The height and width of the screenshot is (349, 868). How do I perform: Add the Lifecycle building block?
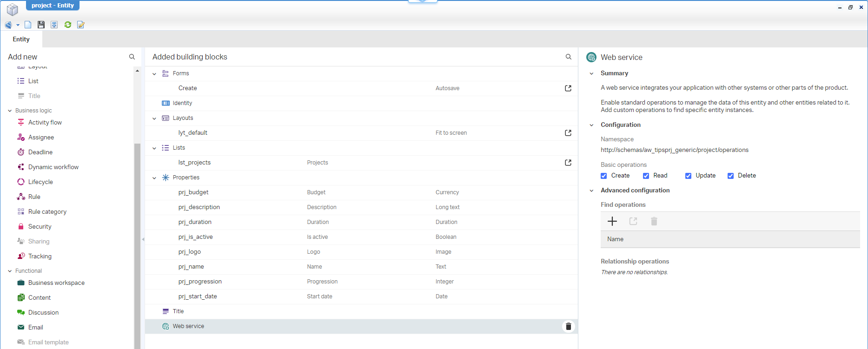(x=40, y=182)
